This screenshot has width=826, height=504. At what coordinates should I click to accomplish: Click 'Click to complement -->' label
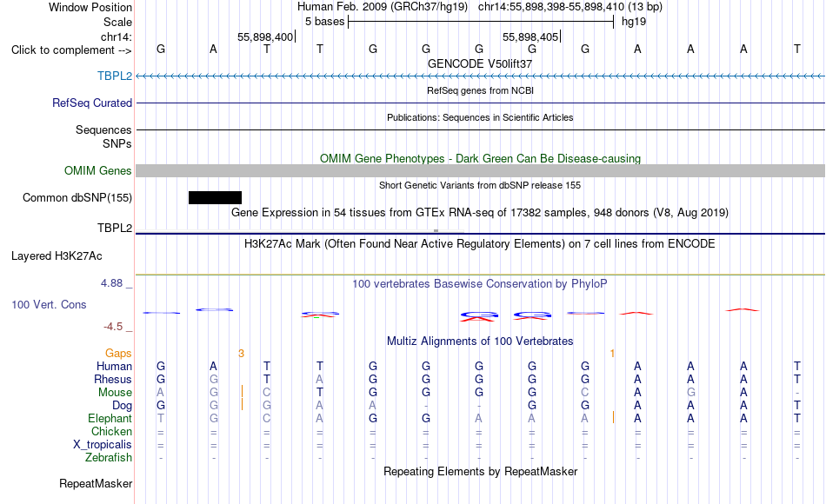click(x=71, y=50)
